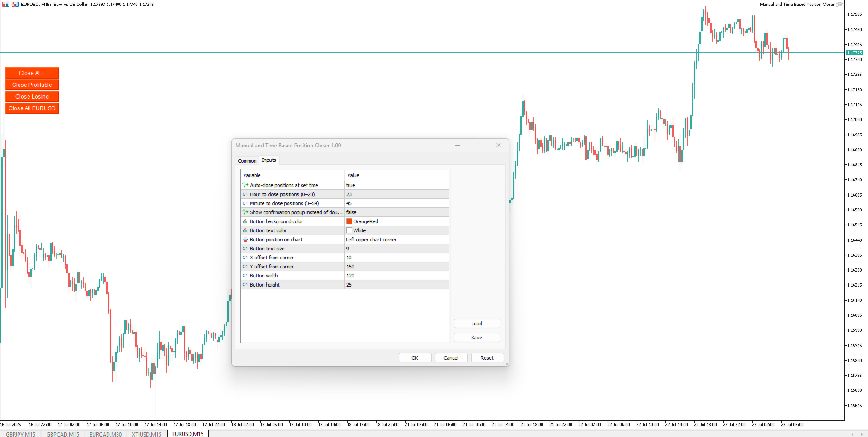Select the EURUSD,M15 chart tab

coord(188,434)
